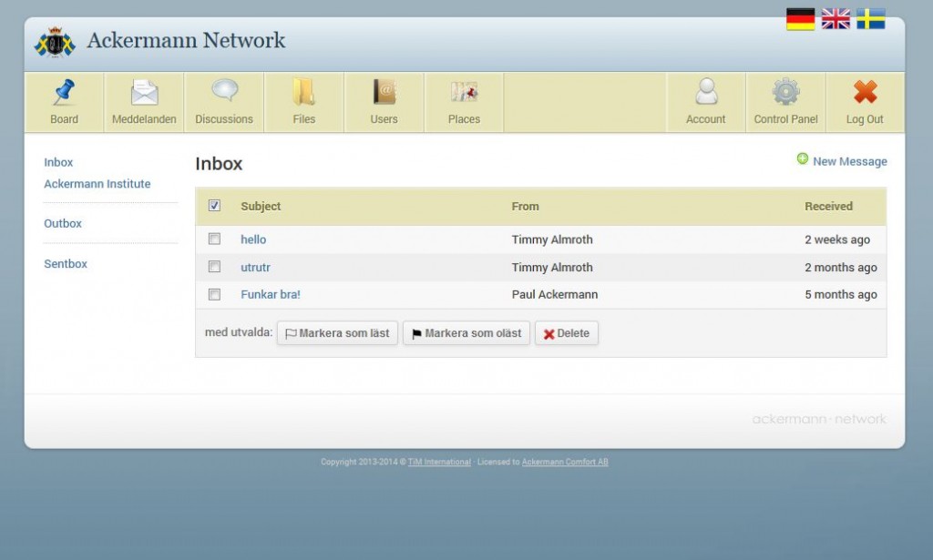Switch language with the Swedish flag
The width and height of the screenshot is (933, 560).
pyautogui.click(x=871, y=19)
